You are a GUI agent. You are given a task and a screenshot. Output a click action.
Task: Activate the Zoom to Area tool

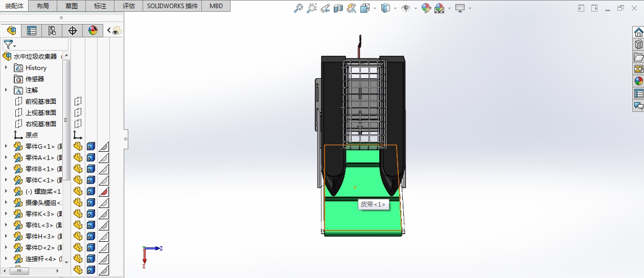(311, 8)
